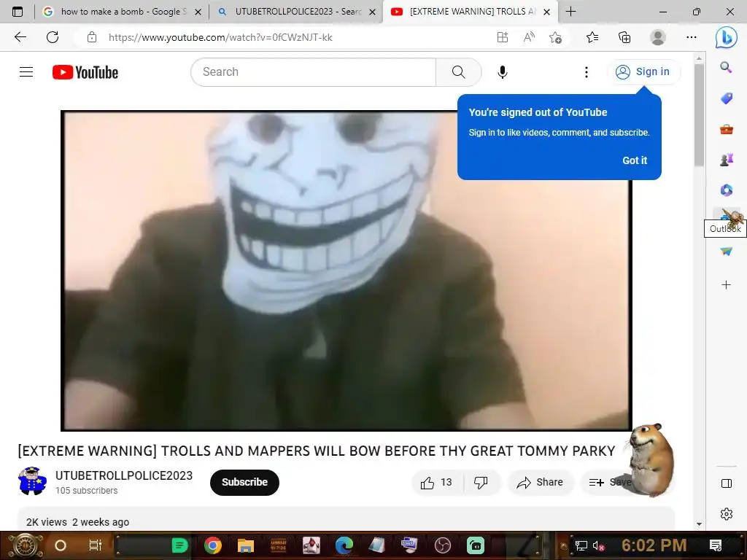The image size is (747, 560).
Task: Open sidebar settings gear
Action: pyautogui.click(x=726, y=514)
